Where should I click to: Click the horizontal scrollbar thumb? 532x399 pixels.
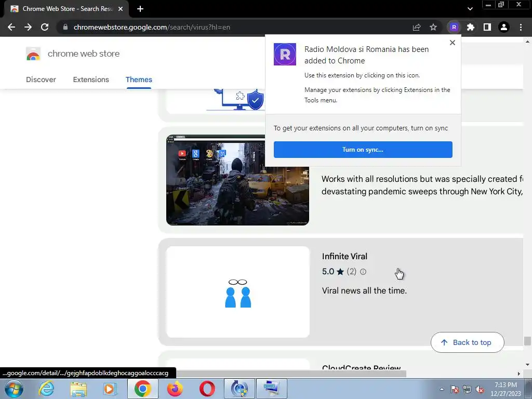point(291,374)
